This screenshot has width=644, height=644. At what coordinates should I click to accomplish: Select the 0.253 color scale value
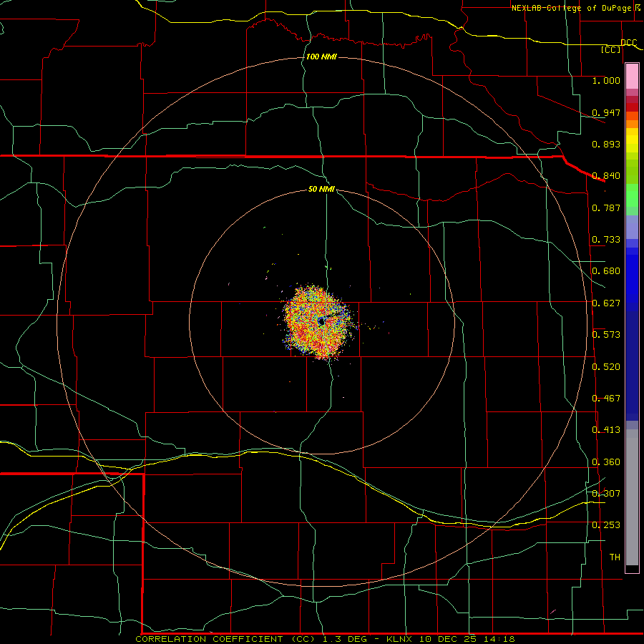pos(606,525)
